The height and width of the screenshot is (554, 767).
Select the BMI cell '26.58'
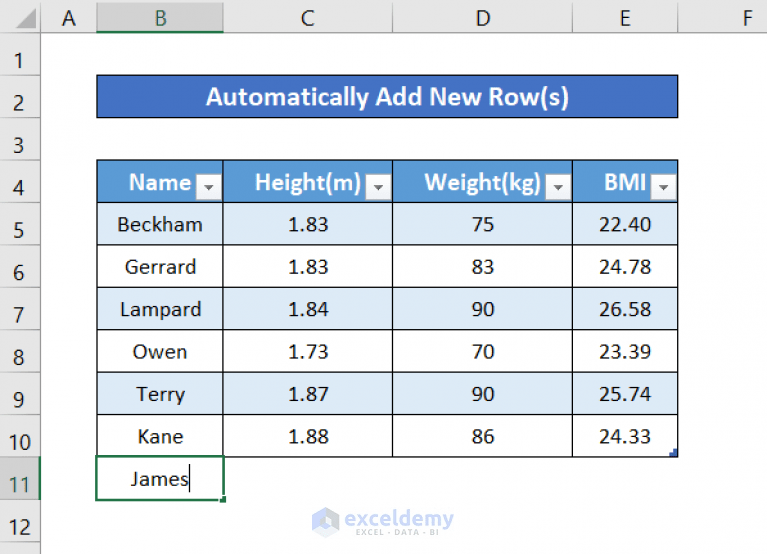pos(625,309)
